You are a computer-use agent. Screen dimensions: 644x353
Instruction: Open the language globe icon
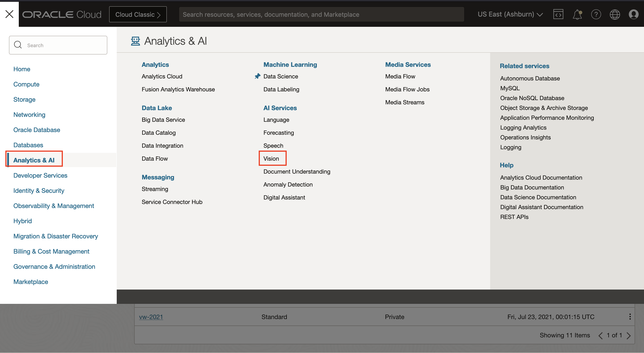[x=614, y=14]
